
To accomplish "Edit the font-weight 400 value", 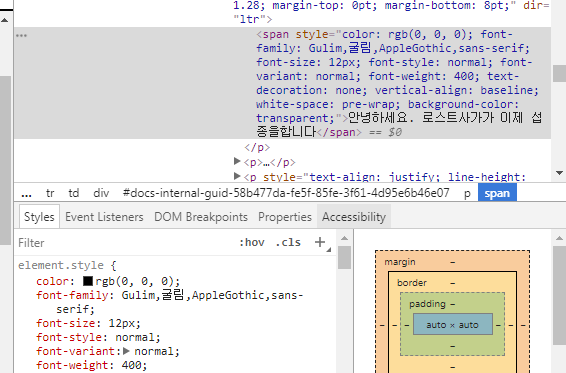I will pos(131,365).
